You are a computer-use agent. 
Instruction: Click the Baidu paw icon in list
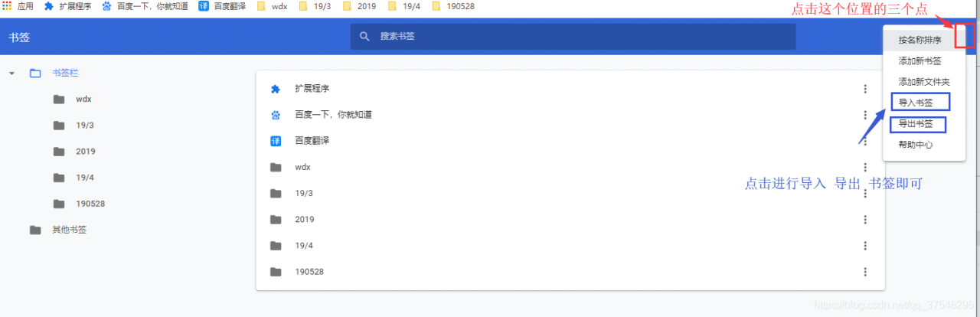[276, 115]
